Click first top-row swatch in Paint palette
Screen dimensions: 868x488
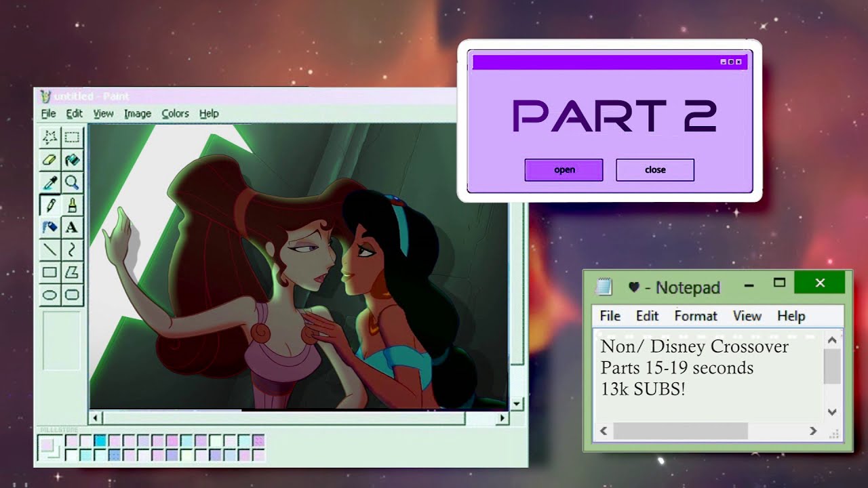(x=71, y=441)
